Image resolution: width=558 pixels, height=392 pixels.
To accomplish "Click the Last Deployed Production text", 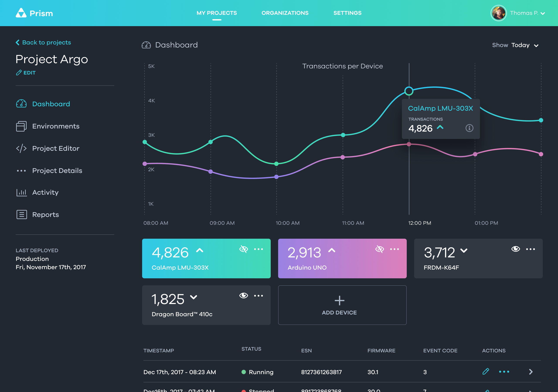I will click(x=32, y=259).
